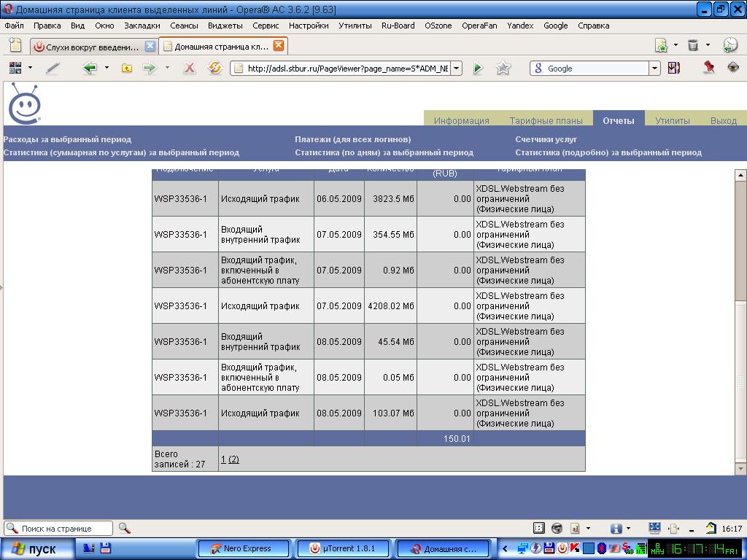Open 'Платежи (для всех логинов)' report
Viewport: 747px width, 560px height.
click(352, 139)
